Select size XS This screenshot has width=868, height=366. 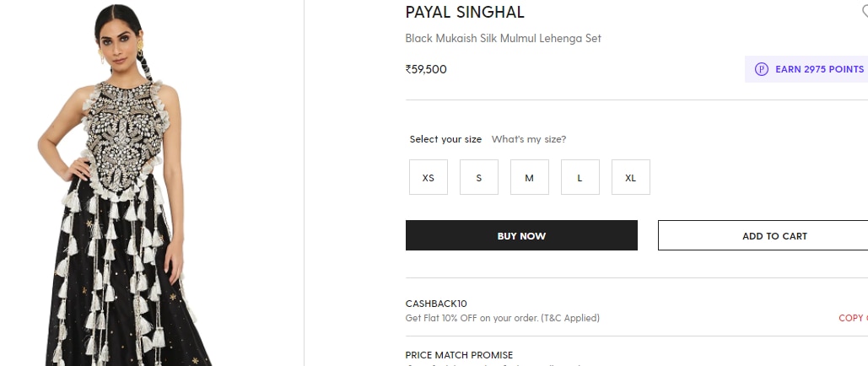429,178
